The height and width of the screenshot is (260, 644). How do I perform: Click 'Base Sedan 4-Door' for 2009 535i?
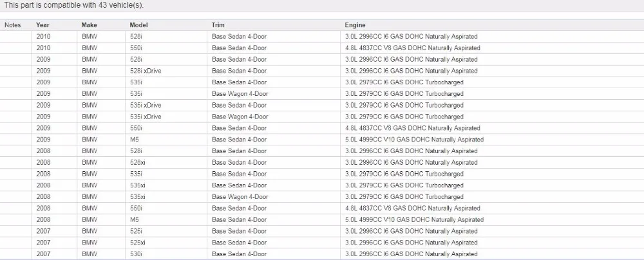[239, 82]
